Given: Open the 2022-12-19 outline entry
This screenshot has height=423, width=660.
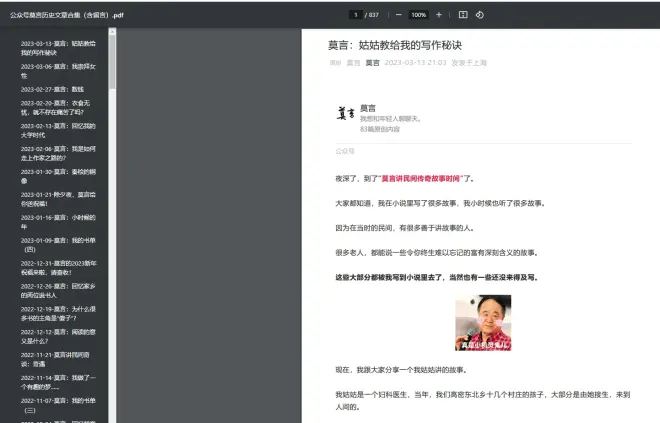Looking at the screenshot, I should (x=59, y=314).
